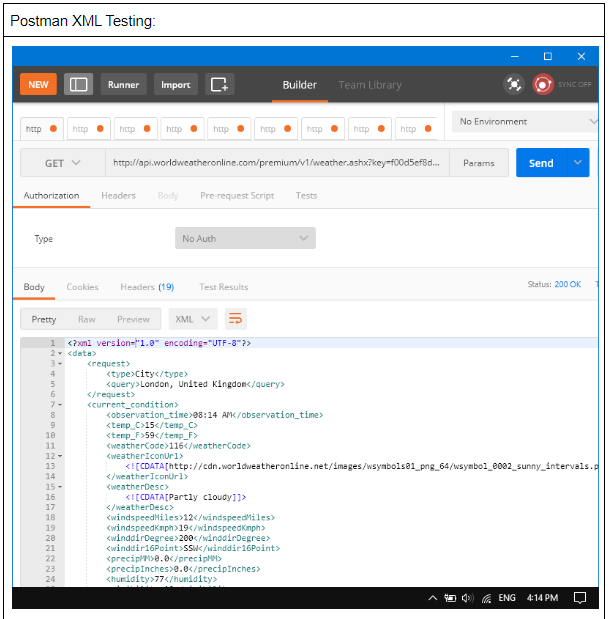Screen dimensions: 611x619
Task: Click the 200 OK status text
Action: pyautogui.click(x=568, y=284)
